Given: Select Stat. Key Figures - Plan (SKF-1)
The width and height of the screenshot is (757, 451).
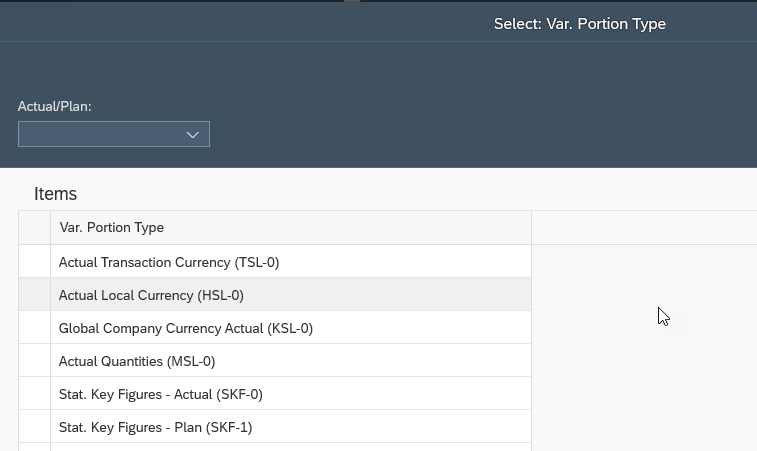Looking at the screenshot, I should click(155, 427).
